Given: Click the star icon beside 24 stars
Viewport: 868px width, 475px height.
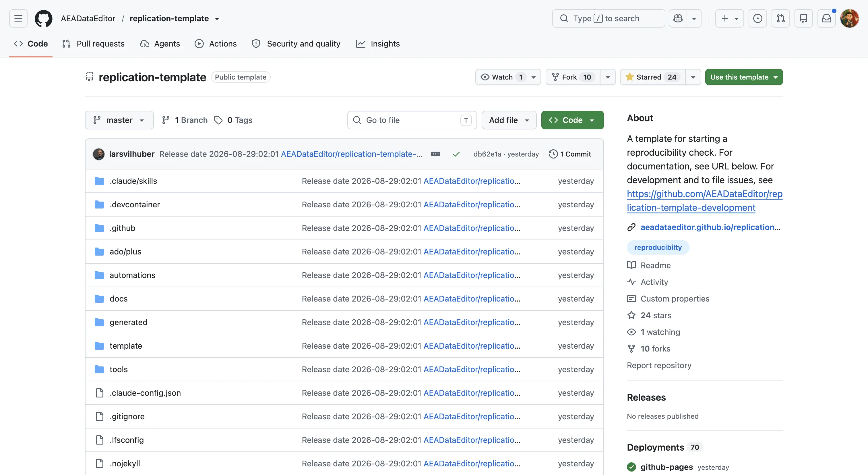Looking at the screenshot, I should [631, 316].
